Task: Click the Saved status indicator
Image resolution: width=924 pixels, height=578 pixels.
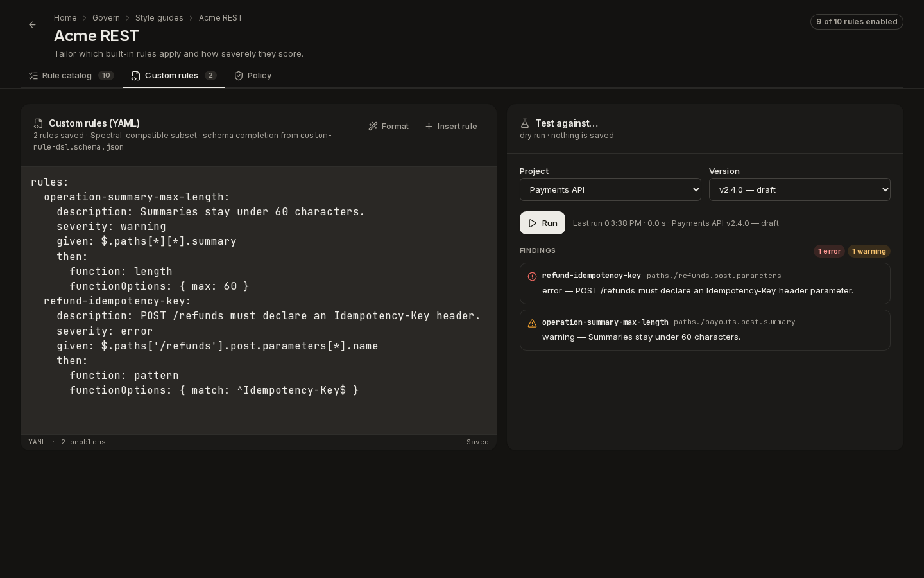Action: (477, 442)
